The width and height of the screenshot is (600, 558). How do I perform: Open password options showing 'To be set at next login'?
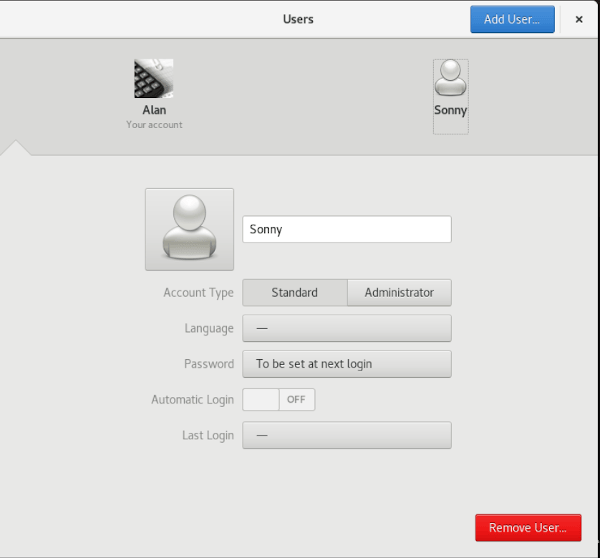click(x=347, y=364)
